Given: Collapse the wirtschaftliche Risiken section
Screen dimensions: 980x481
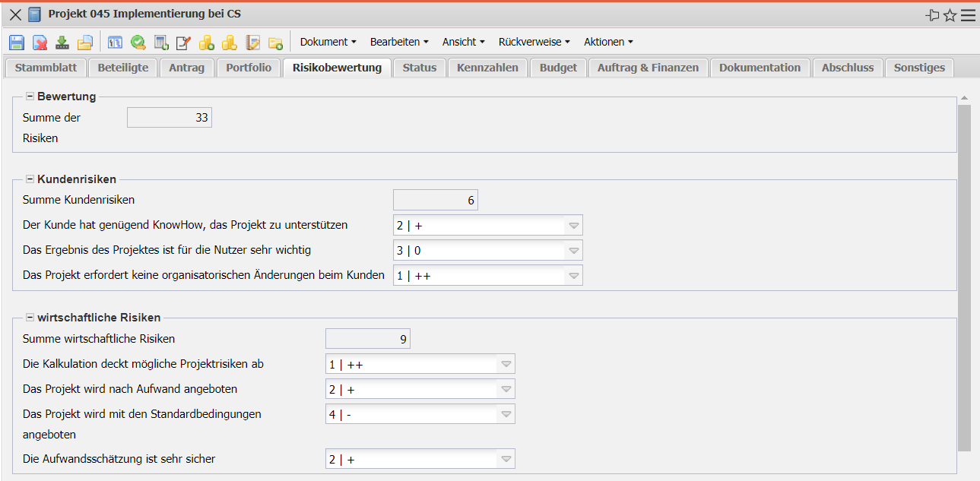Looking at the screenshot, I should 30,318.
